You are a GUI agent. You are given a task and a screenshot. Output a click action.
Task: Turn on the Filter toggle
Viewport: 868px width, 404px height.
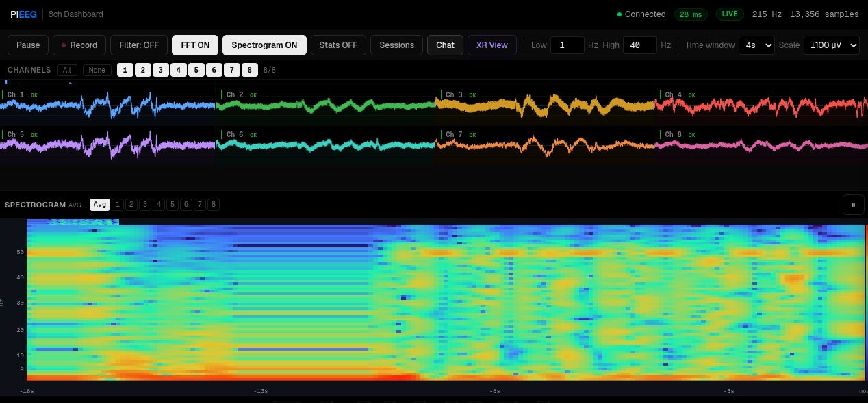[x=139, y=45]
